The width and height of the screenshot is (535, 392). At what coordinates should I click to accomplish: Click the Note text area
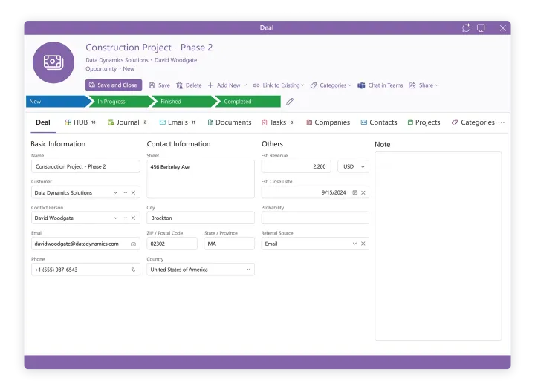(x=438, y=246)
